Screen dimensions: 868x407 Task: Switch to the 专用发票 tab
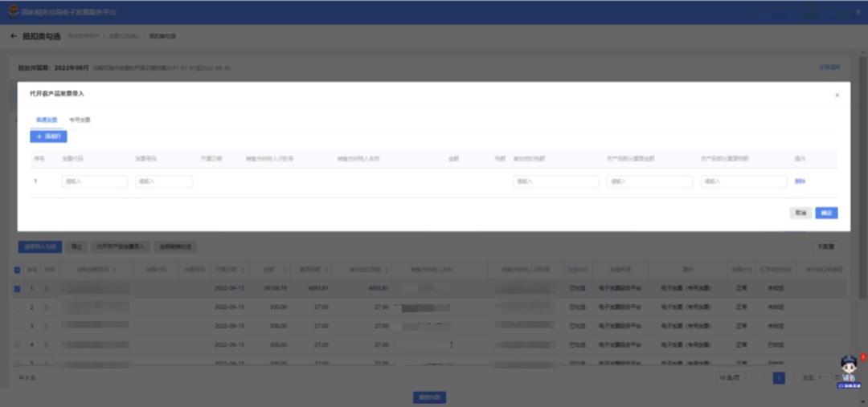click(x=80, y=120)
